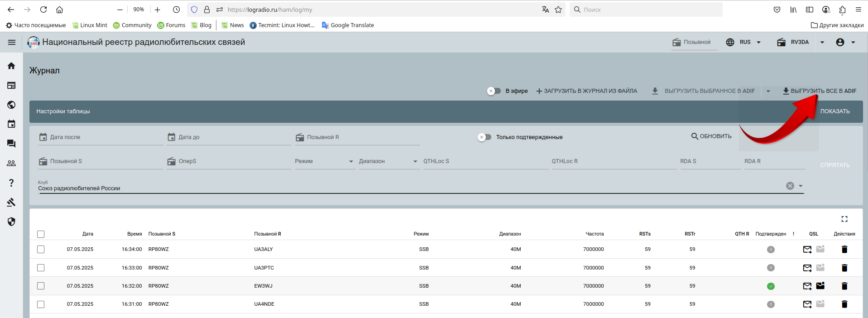Open the gavel rules sidebar icon
868x318 pixels.
click(11, 202)
